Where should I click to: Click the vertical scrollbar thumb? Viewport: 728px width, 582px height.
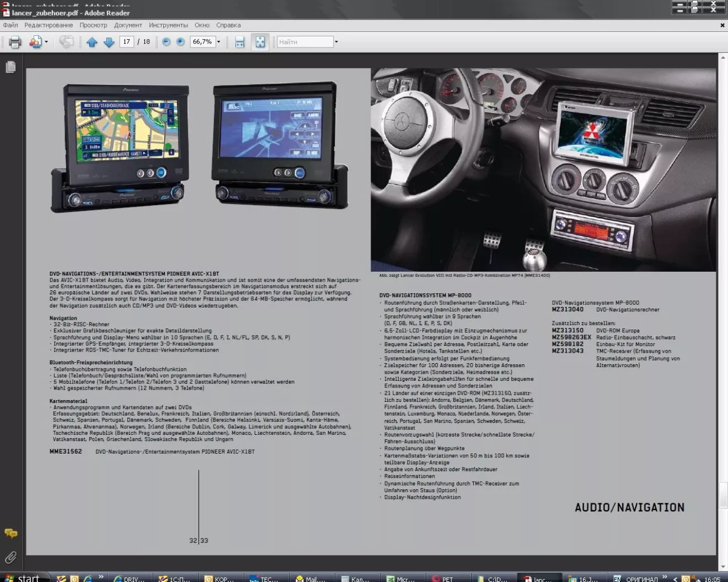(722, 495)
